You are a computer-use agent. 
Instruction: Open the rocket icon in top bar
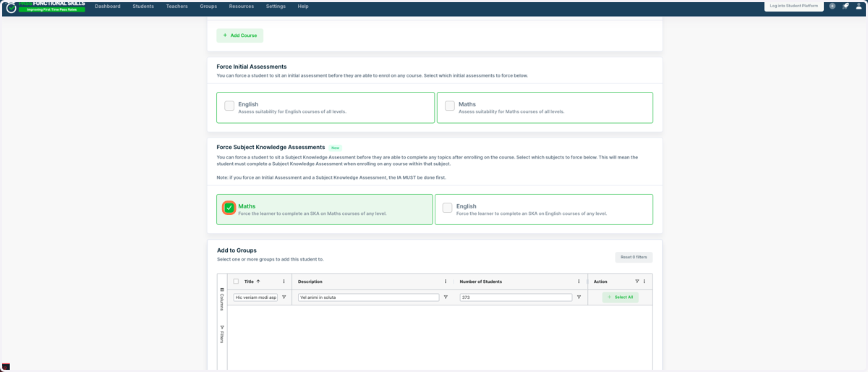click(845, 6)
